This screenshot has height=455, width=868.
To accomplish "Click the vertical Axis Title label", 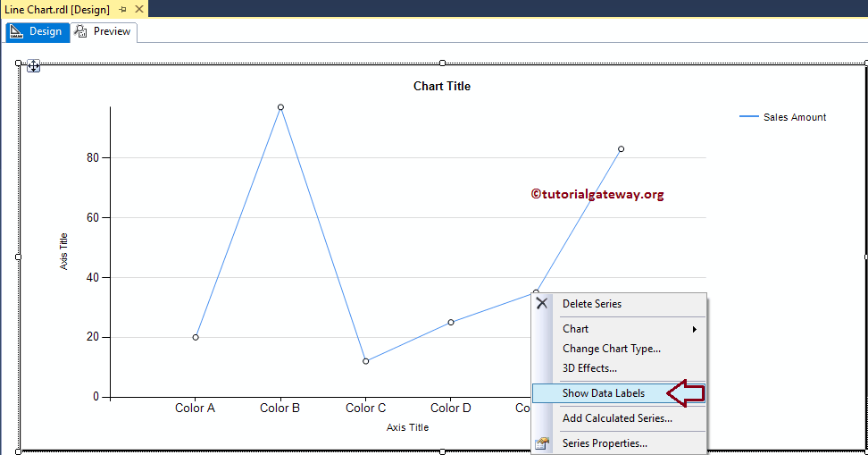I will coord(63,251).
